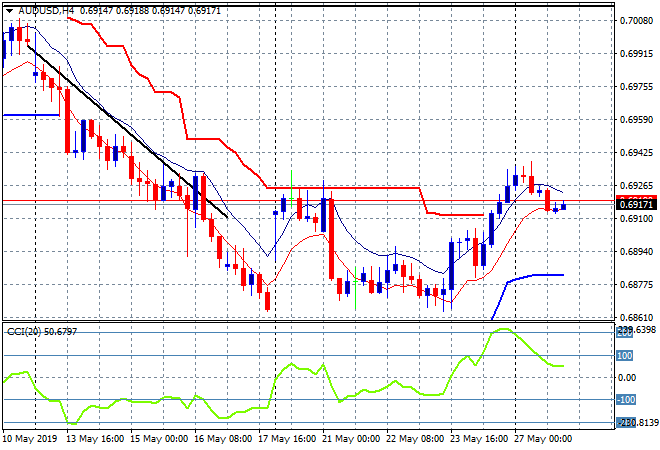The width and height of the screenshot is (660, 450).
Task: Click the 23 May 16:00 time label
Action: pos(479,439)
